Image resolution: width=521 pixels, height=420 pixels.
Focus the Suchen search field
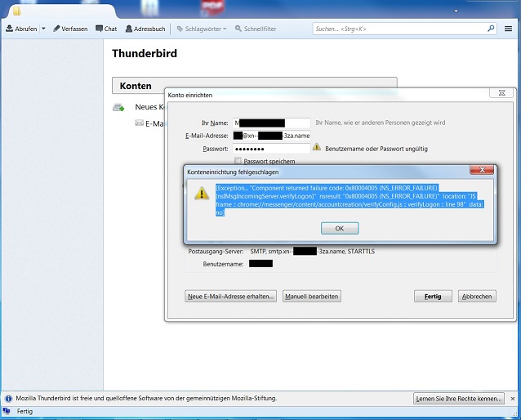tap(400, 29)
